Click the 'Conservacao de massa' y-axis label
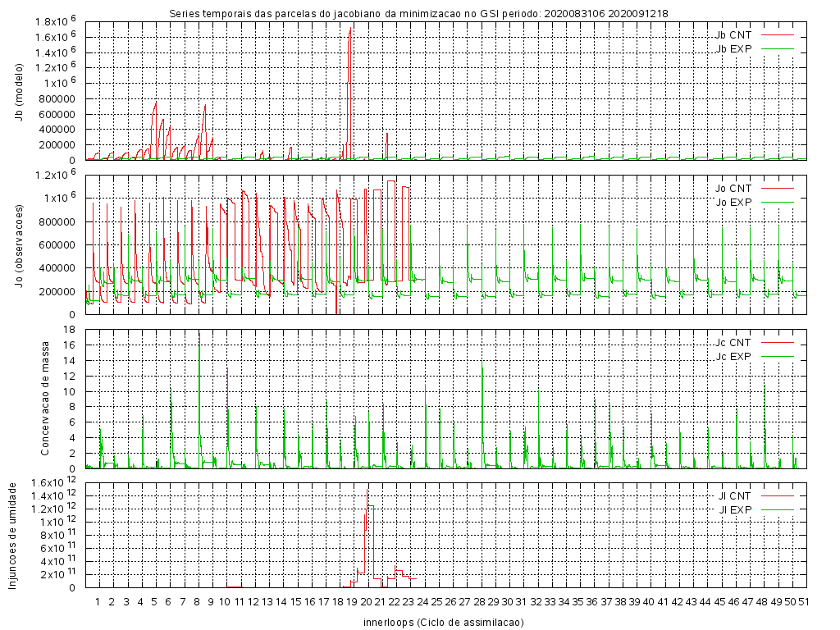 [47, 398]
